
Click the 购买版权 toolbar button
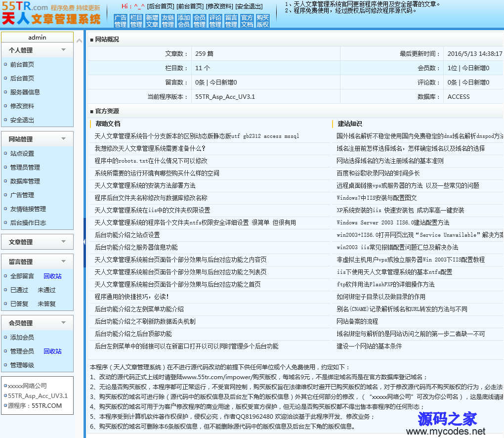click(263, 21)
